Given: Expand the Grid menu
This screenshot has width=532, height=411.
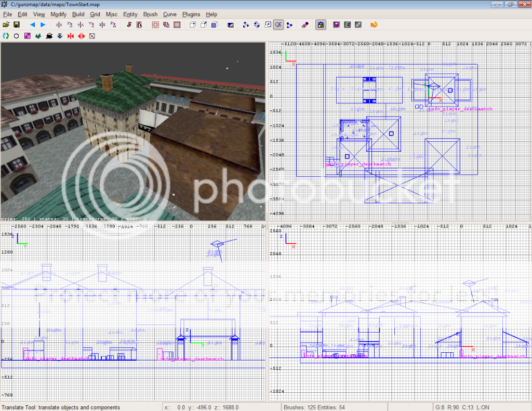Looking at the screenshot, I should point(95,15).
